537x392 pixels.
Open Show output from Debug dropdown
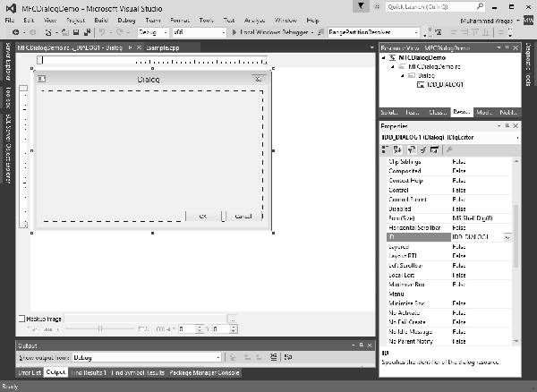tap(218, 357)
